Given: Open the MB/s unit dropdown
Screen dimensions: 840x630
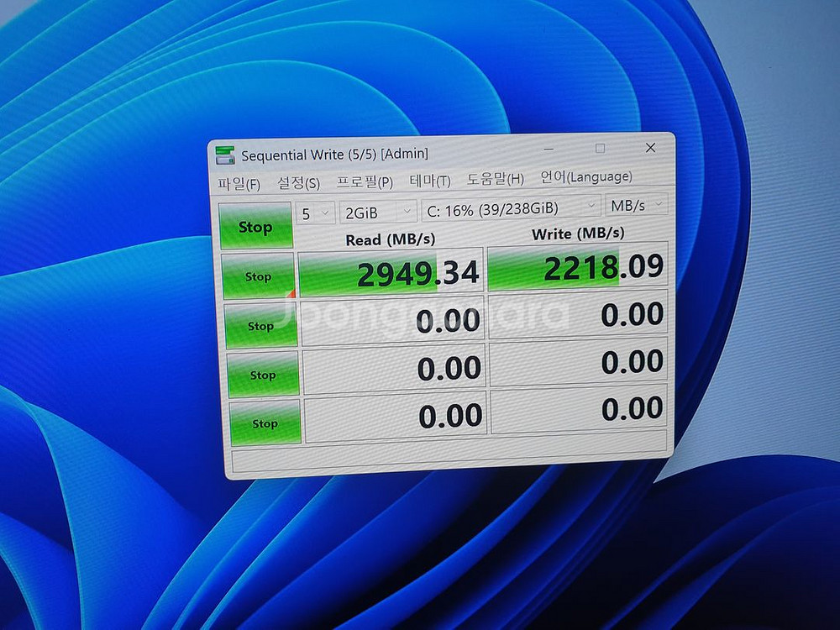Looking at the screenshot, I should [637, 205].
